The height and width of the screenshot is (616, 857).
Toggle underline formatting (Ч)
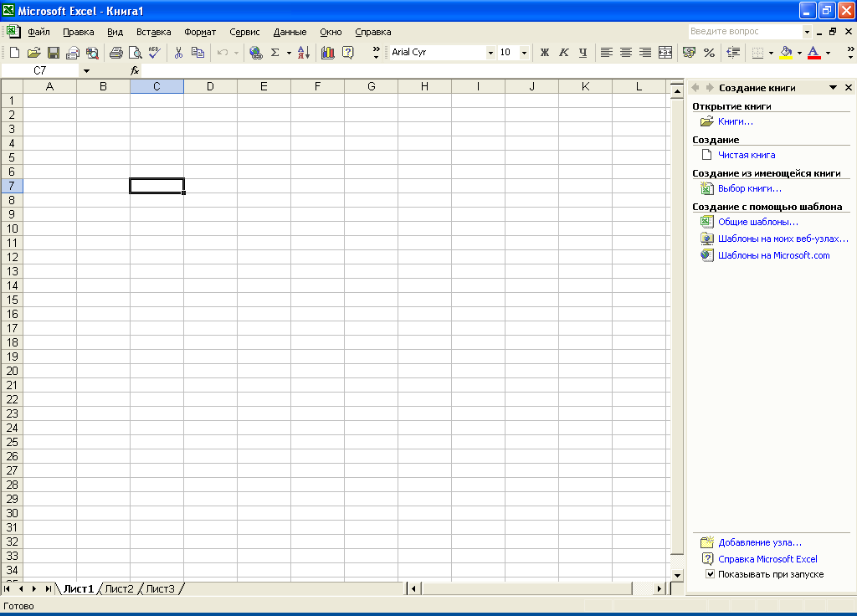click(583, 53)
